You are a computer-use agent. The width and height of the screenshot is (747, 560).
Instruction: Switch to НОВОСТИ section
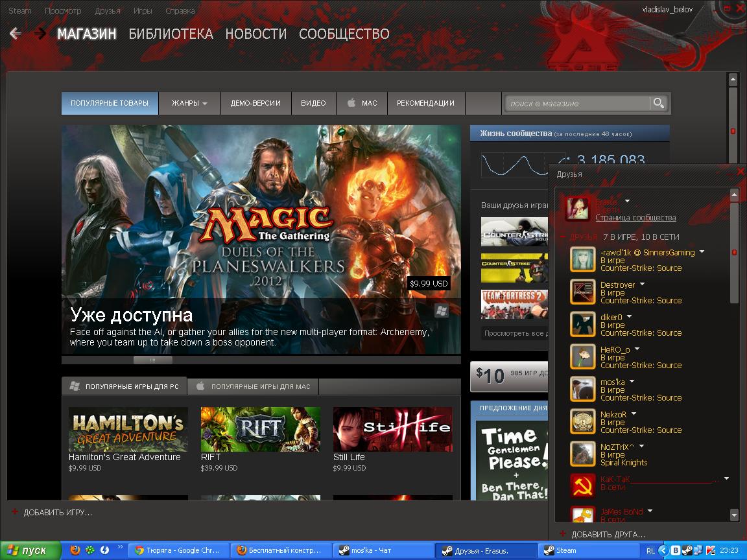[256, 34]
